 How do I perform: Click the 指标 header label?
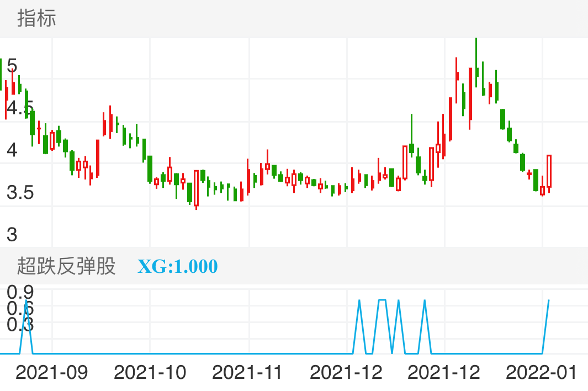36,19
